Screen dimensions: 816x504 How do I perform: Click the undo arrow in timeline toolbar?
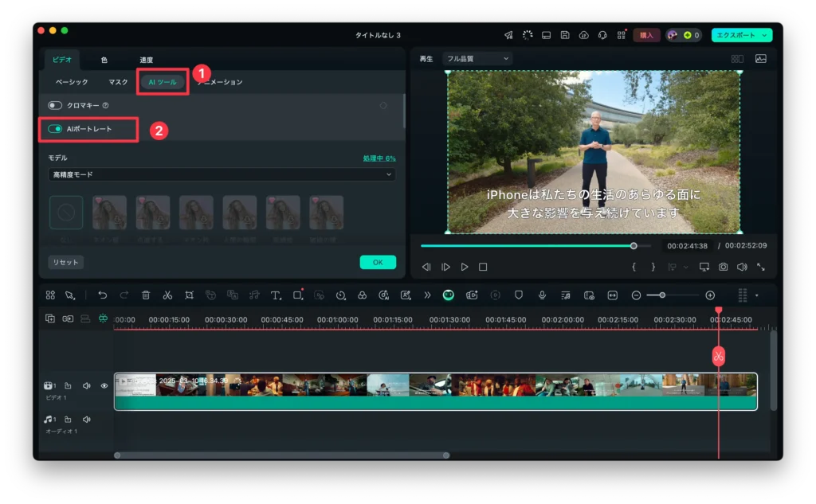pos(103,295)
